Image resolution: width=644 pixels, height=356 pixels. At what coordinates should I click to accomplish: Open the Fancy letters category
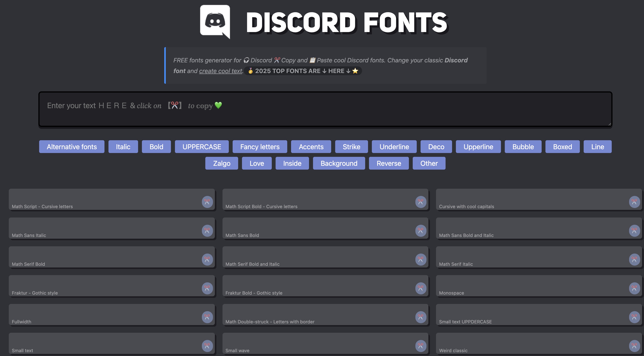(260, 147)
